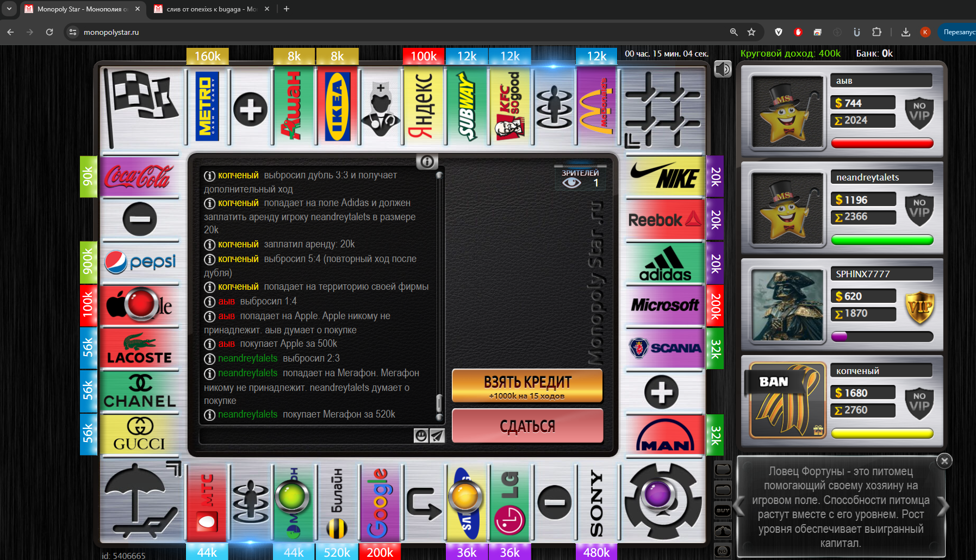
Task: Select the Subway property
Action: (x=467, y=106)
